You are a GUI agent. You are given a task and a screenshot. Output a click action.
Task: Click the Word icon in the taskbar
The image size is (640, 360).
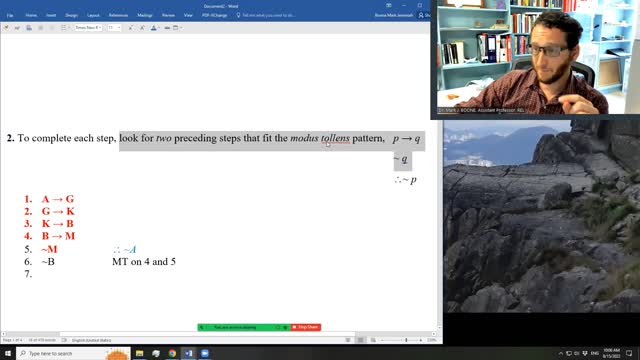click(x=189, y=353)
